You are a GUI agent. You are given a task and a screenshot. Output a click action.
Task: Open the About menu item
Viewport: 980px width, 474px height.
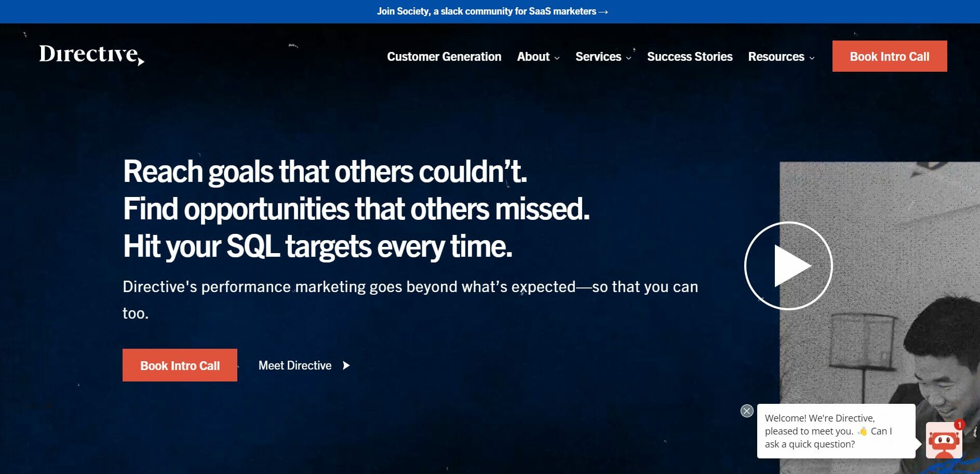click(x=533, y=57)
